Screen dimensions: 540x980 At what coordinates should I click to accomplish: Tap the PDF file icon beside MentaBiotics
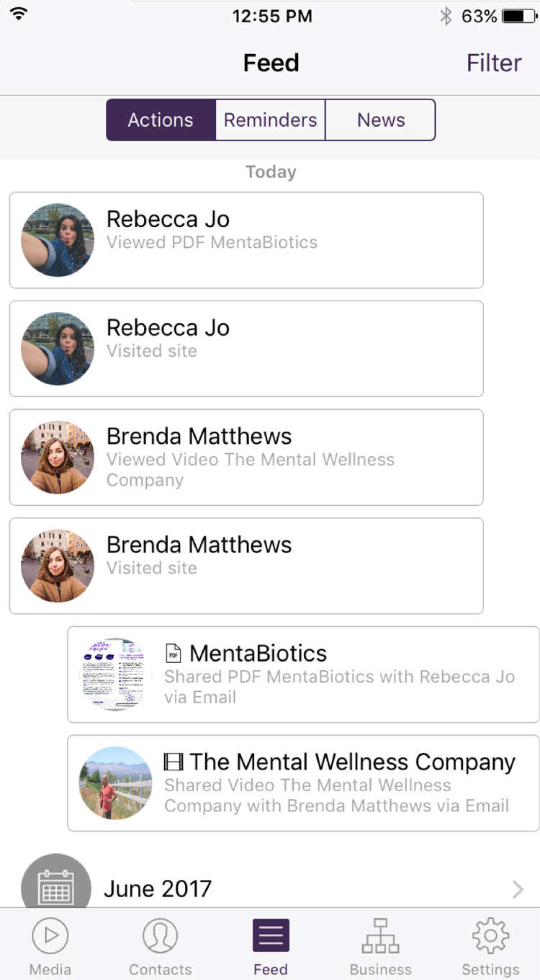tap(173, 654)
